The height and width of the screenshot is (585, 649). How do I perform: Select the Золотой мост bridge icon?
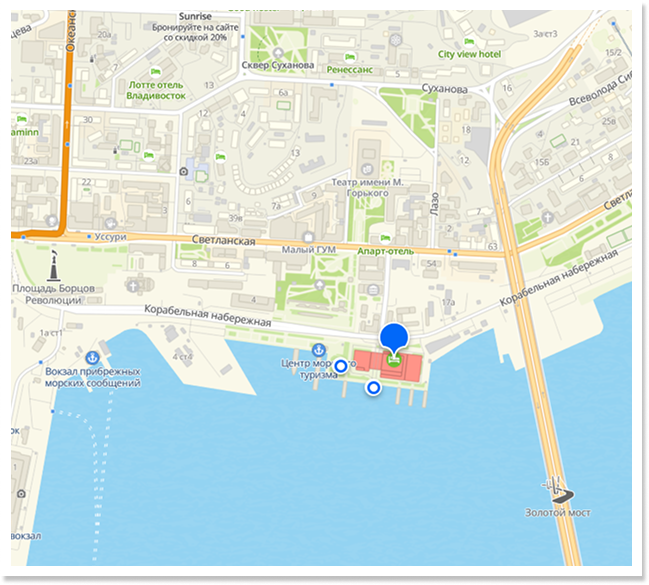[558, 490]
